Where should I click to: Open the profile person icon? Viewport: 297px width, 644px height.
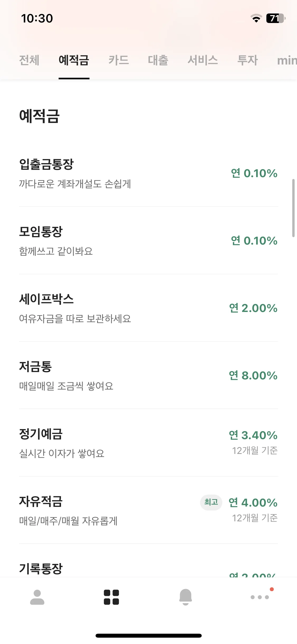37,597
